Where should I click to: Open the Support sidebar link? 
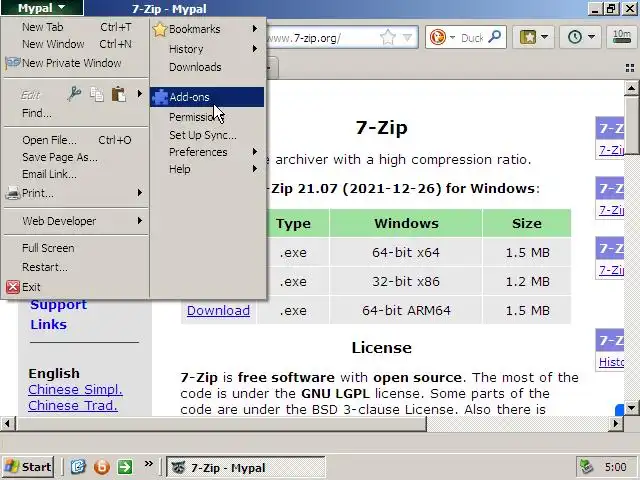coord(58,305)
